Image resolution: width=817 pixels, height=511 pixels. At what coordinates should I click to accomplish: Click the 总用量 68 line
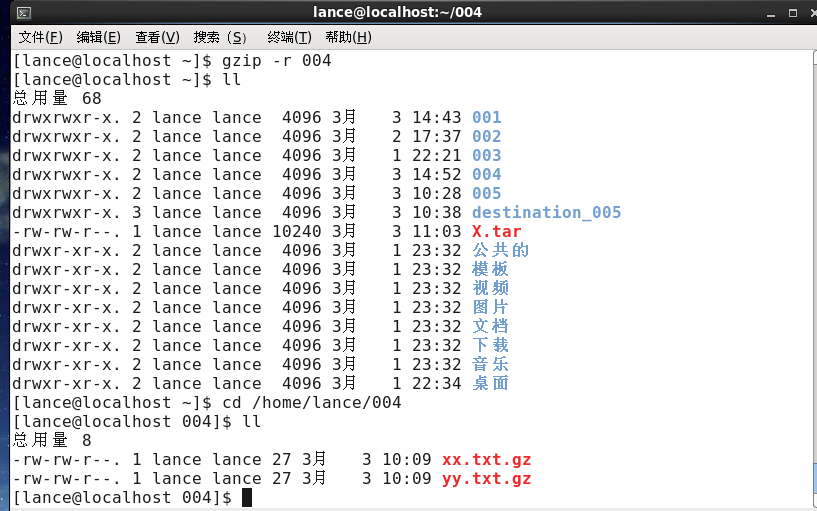pos(57,98)
